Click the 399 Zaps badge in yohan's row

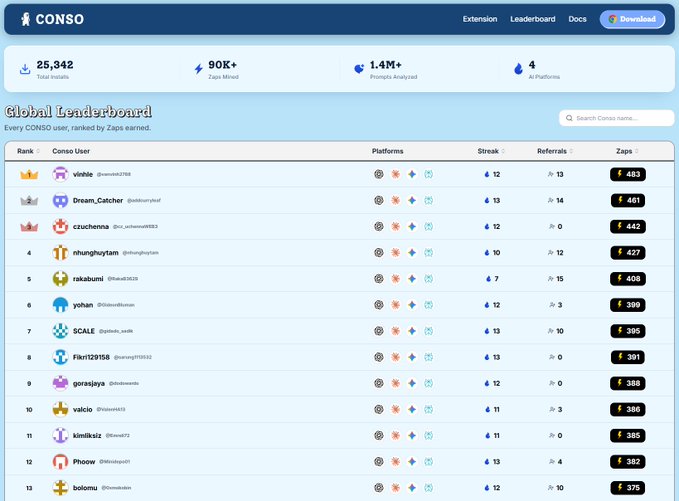click(628, 305)
